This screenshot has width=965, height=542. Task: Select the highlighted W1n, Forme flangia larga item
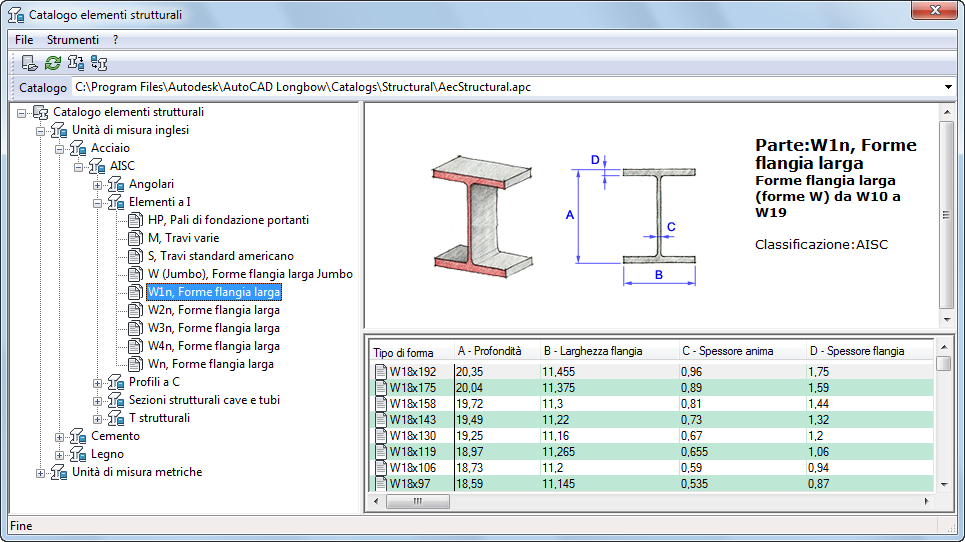[214, 292]
